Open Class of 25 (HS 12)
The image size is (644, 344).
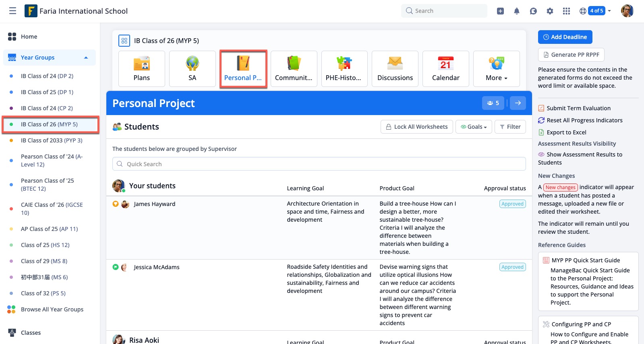tap(45, 245)
